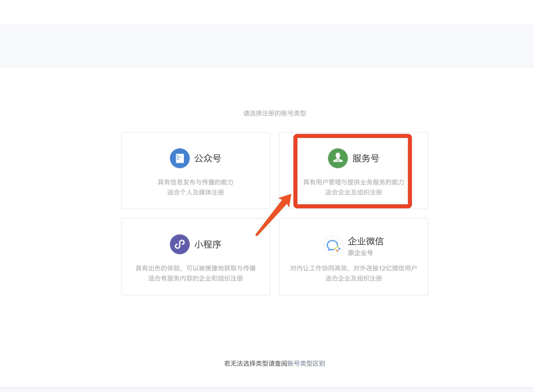
Task: Click the blue 公众号 document icon
Action: point(180,158)
